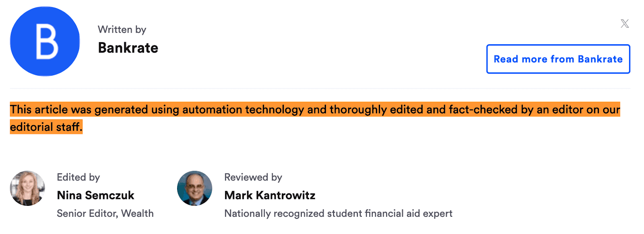
Task: Open the editor avatar beside Edited by
Action: coord(27,188)
